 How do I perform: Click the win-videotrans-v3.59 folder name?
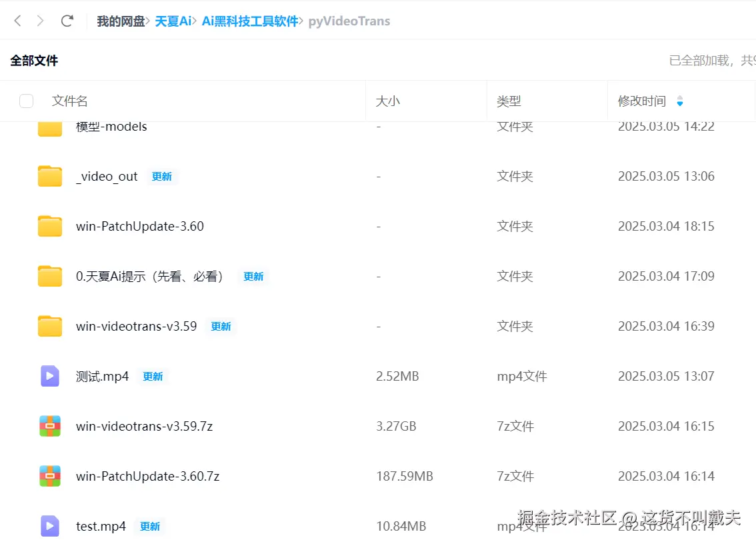137,327
